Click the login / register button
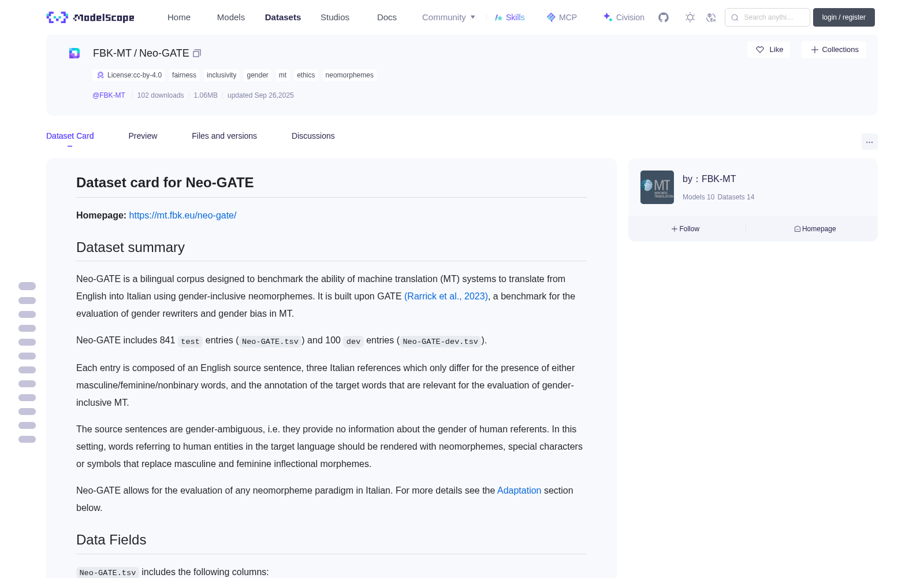 tap(844, 17)
